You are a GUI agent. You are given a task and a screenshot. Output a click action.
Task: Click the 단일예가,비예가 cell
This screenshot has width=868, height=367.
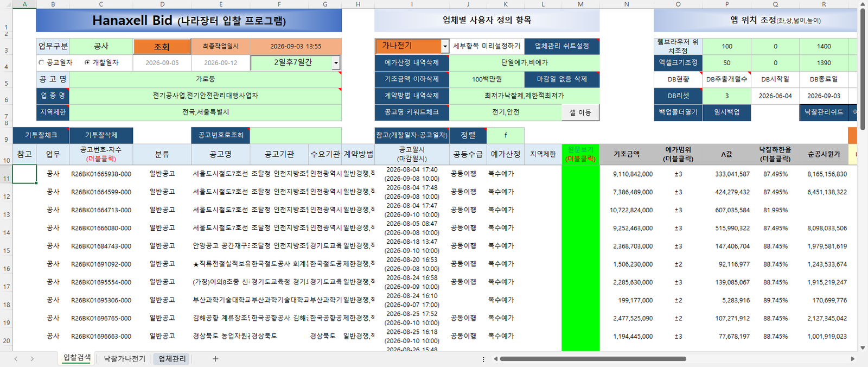pyautogui.click(x=525, y=62)
